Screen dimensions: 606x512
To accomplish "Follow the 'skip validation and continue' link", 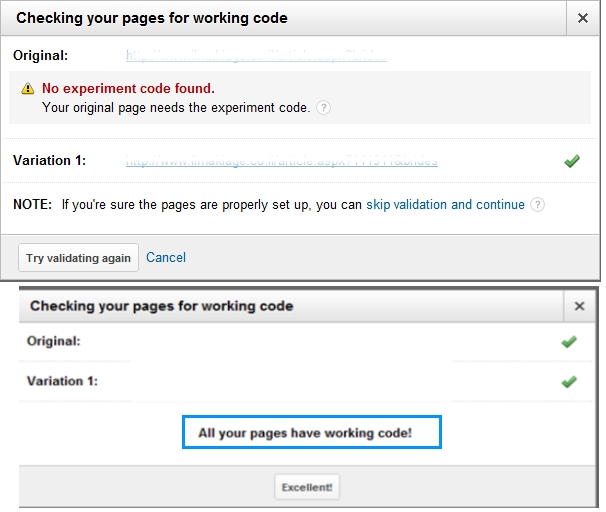I will point(445,205).
